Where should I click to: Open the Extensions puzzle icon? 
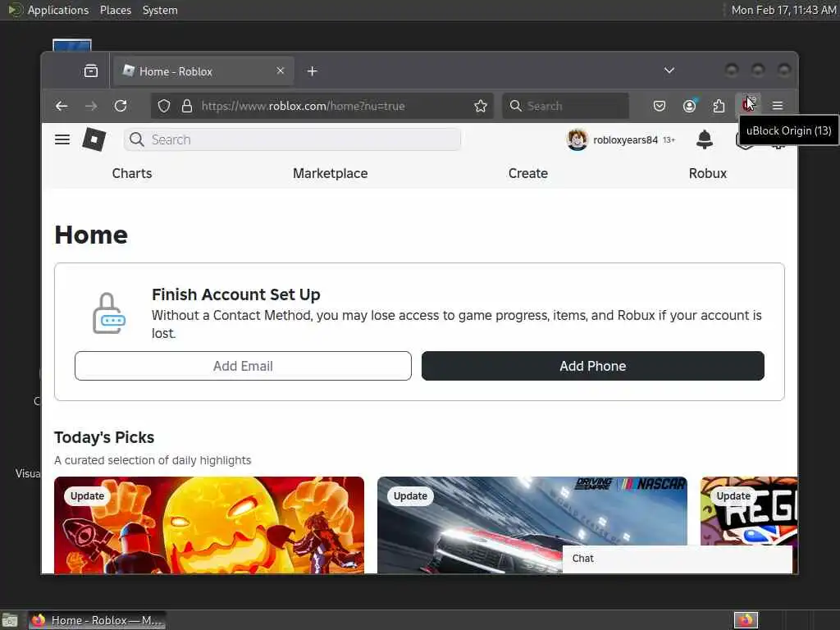pyautogui.click(x=719, y=106)
